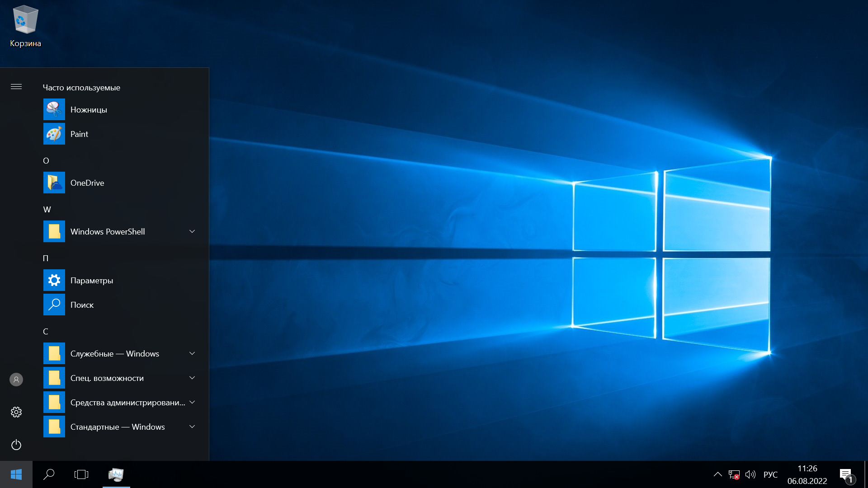868x488 pixels.
Task: Open Ножницы from the Start menu
Action: point(89,109)
